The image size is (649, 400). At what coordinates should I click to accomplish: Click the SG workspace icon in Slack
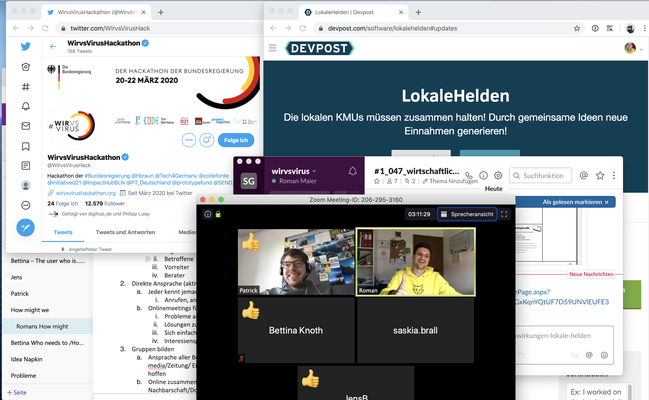click(x=248, y=181)
